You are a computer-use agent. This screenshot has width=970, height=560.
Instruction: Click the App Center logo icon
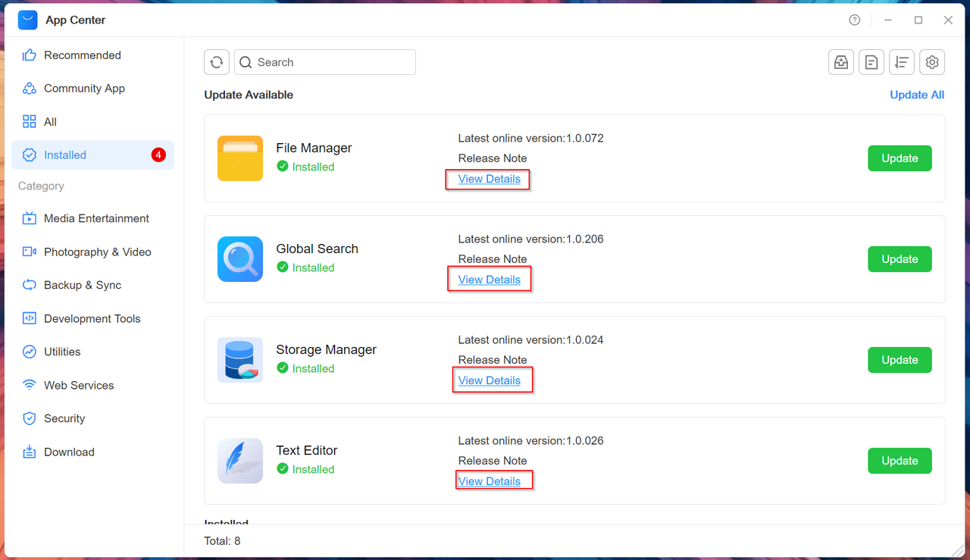(28, 20)
